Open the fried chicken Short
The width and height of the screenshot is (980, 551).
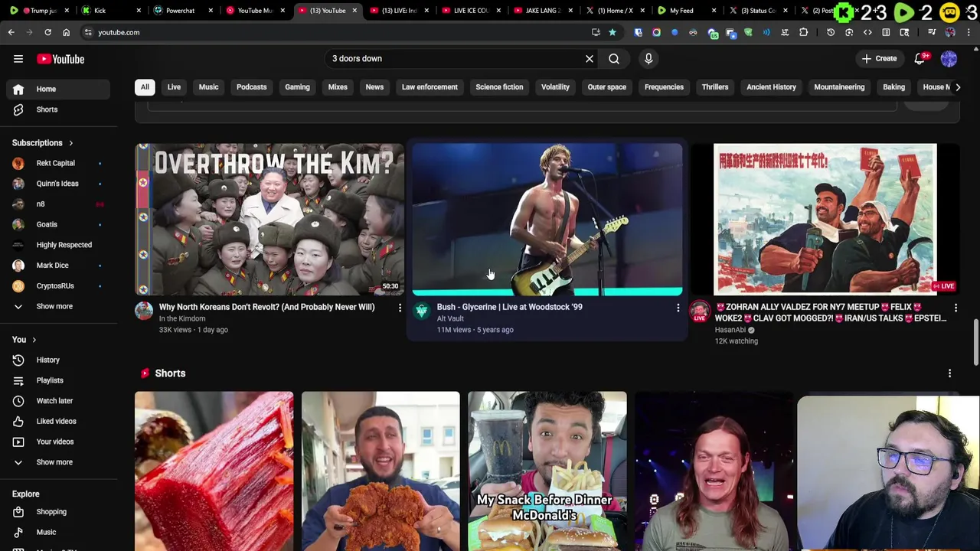pos(381,471)
